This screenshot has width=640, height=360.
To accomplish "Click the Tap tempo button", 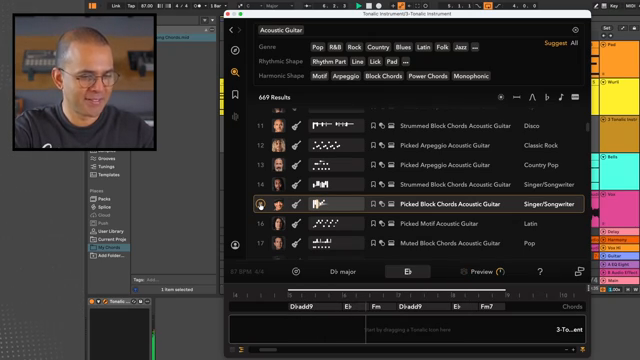I will point(131,6).
